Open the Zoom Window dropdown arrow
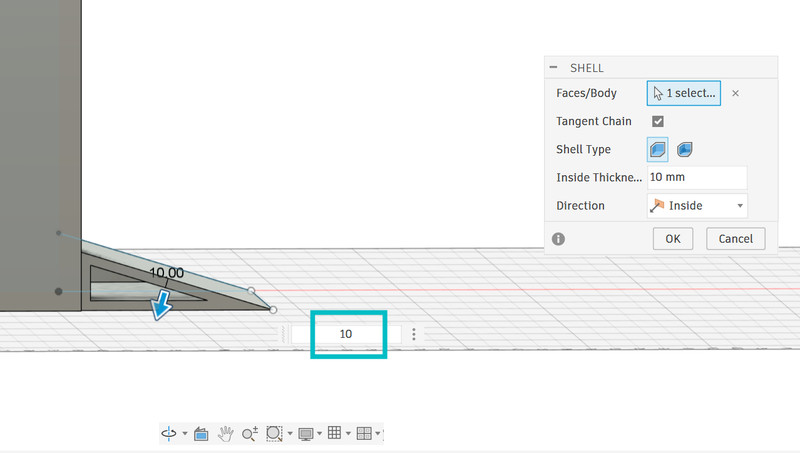Image resolution: width=800 pixels, height=453 pixels. pos(290,434)
